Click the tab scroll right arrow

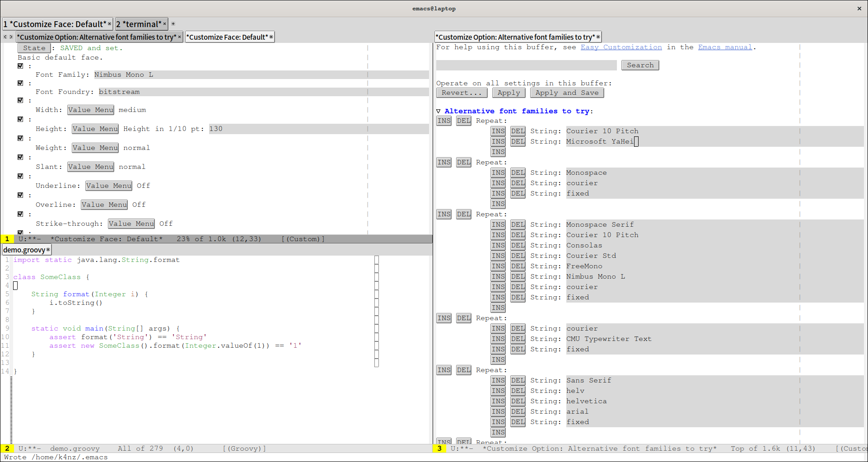coord(11,37)
